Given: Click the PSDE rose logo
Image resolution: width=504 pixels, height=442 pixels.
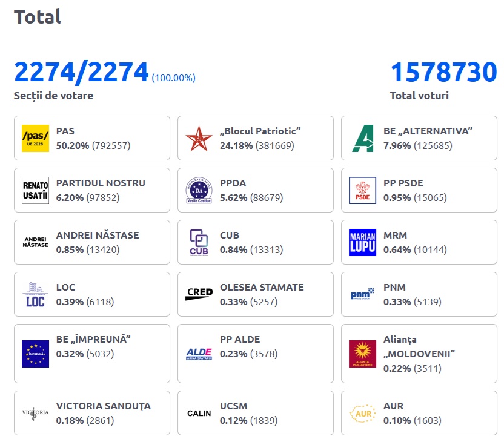Looking at the screenshot, I should click(362, 190).
